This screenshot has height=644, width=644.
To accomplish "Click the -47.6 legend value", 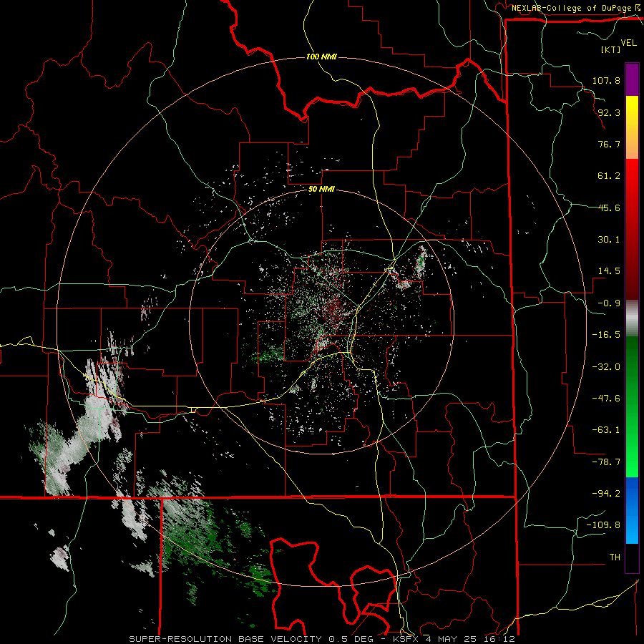I will [606, 399].
